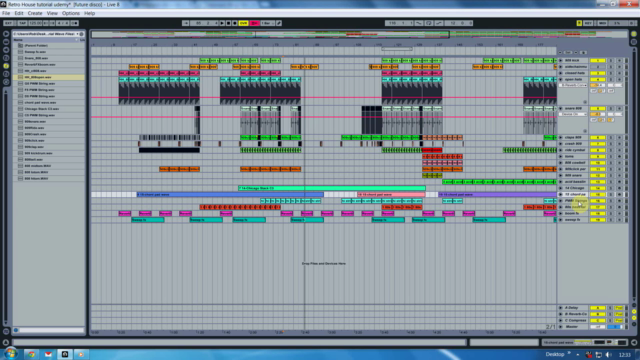Toggle the pink Back to Arrangement button
Screen dimensions: 640x360
(x=254, y=23)
